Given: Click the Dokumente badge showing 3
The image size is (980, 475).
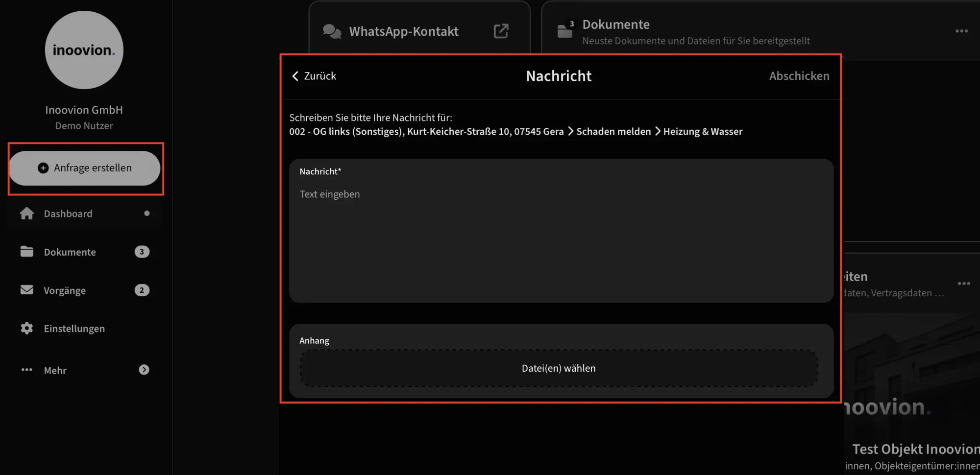Looking at the screenshot, I should (142, 252).
